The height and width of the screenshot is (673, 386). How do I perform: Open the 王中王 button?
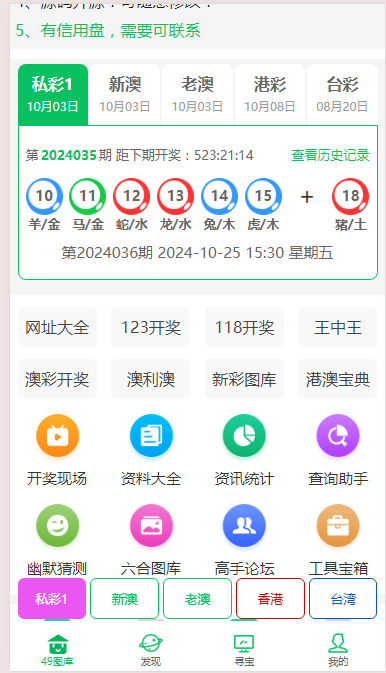pos(337,327)
